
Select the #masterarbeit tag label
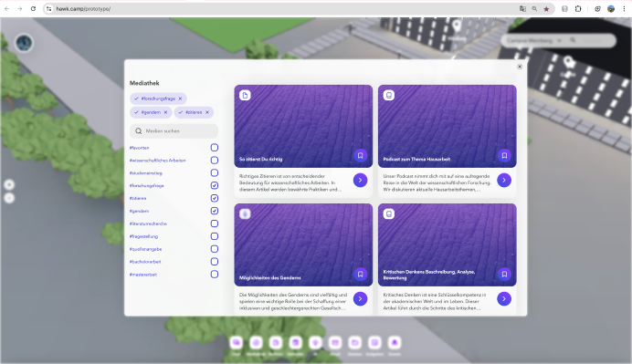(x=143, y=275)
